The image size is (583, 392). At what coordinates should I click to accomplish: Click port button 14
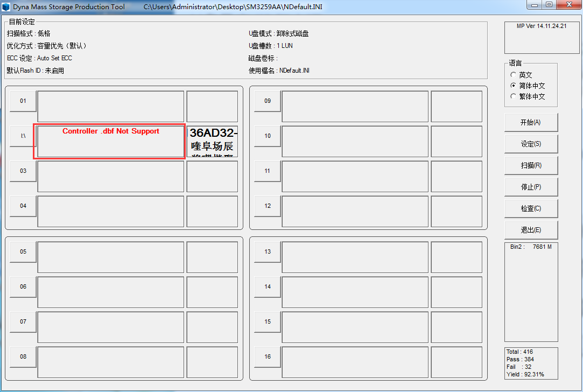click(x=268, y=287)
